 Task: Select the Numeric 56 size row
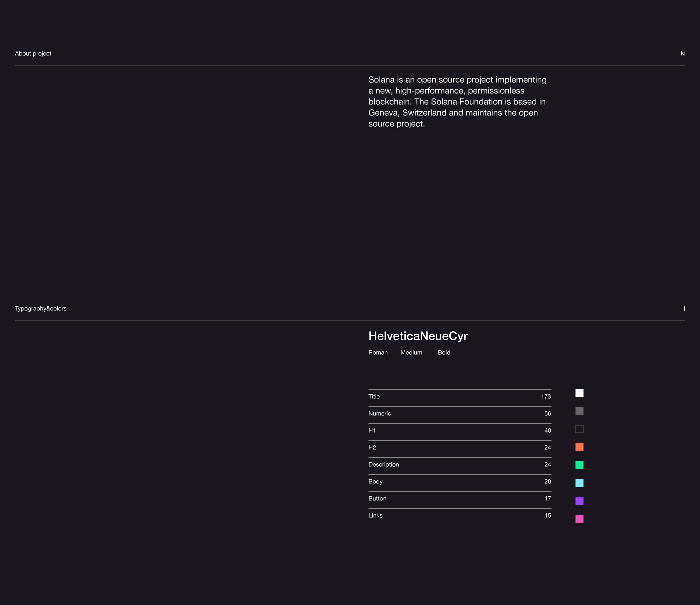coord(459,413)
